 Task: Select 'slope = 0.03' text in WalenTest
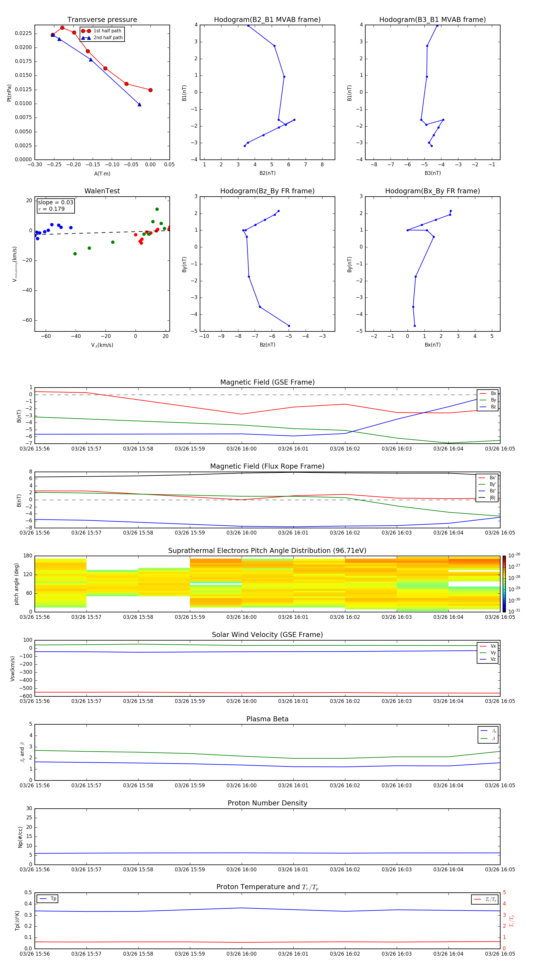(56, 203)
